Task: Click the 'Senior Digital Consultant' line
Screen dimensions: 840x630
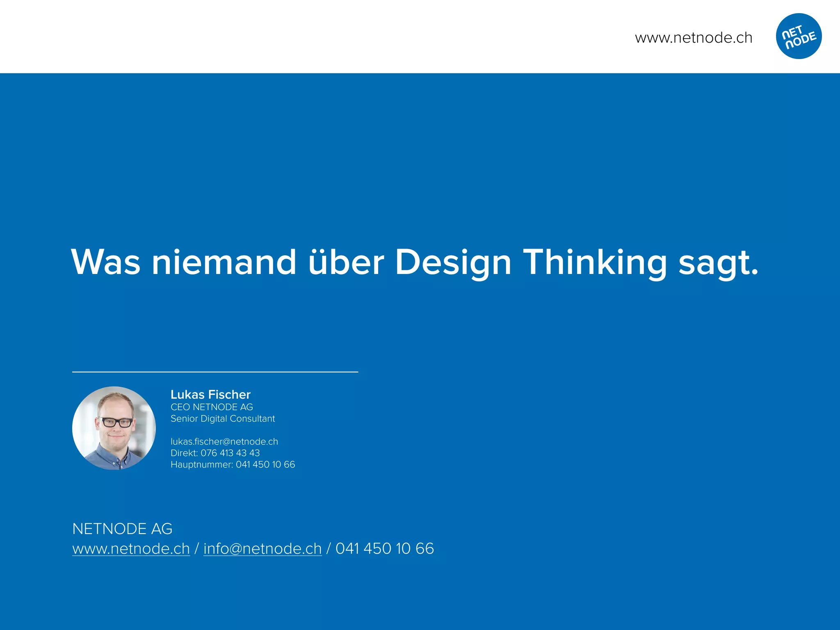Action: pos(223,419)
